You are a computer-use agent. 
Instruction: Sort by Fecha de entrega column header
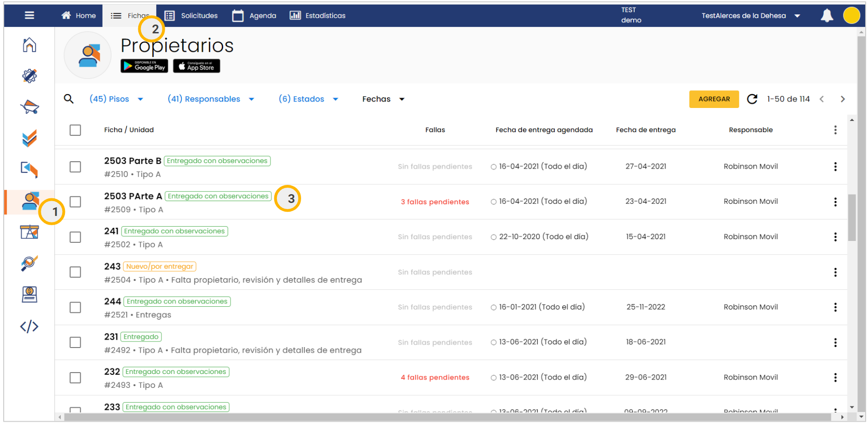tap(645, 130)
